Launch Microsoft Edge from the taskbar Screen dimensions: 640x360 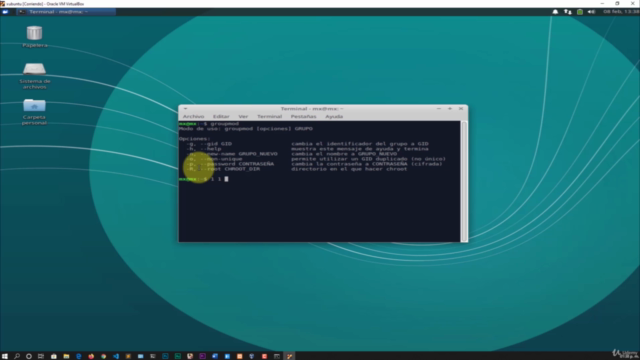click(78, 356)
